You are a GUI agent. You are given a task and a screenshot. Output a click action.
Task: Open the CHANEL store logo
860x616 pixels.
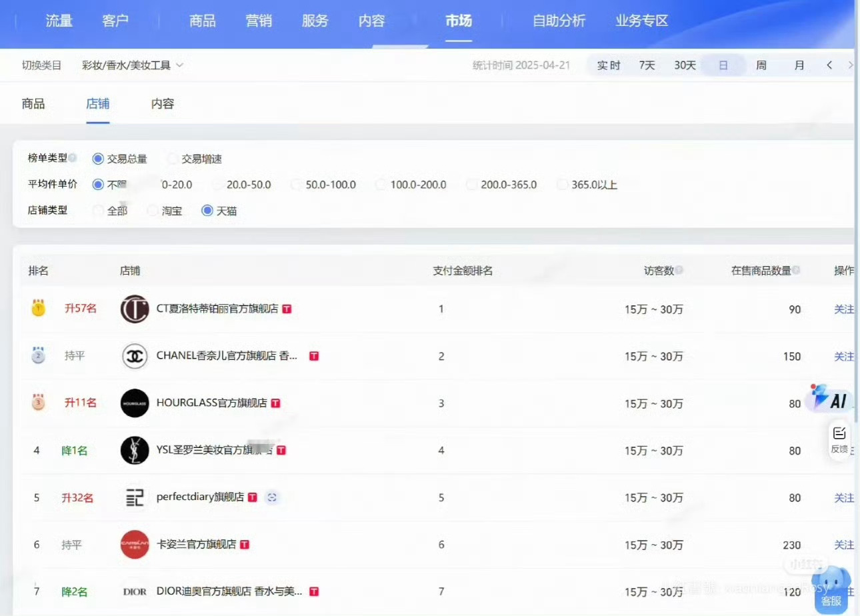tap(135, 356)
